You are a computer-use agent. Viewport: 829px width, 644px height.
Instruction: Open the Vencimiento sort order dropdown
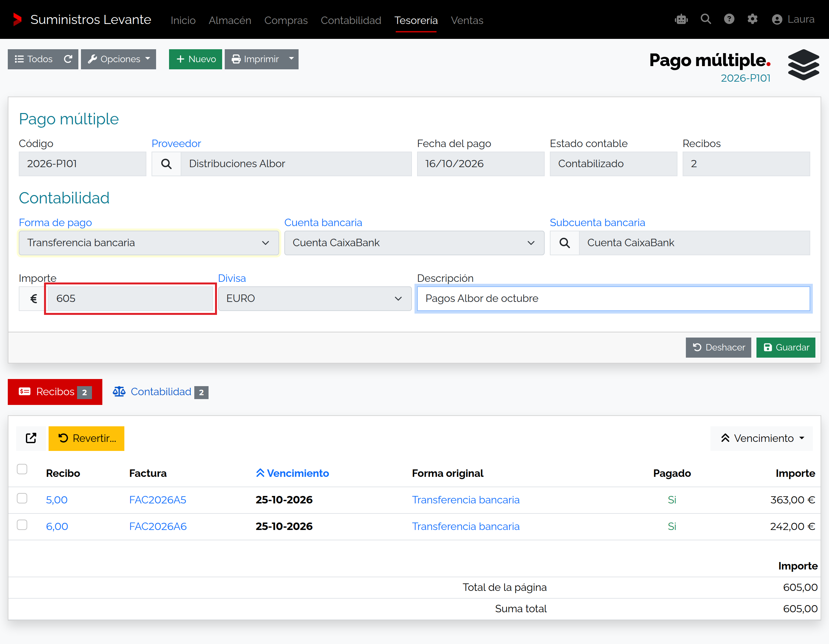762,438
